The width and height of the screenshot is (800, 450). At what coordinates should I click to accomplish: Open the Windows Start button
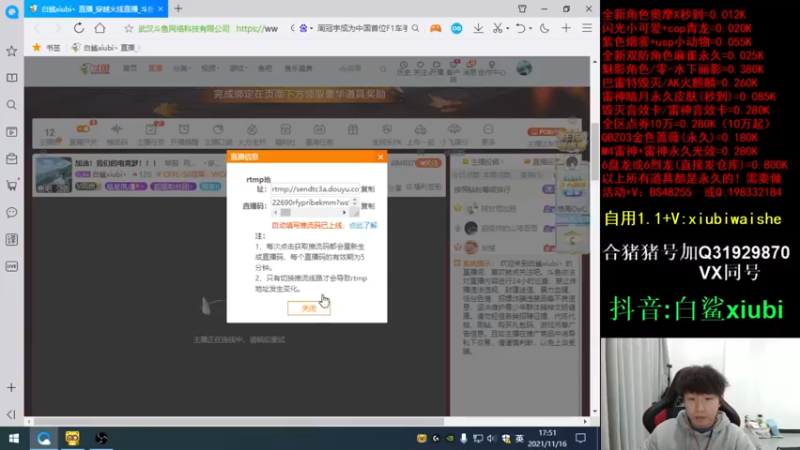pyautogui.click(x=14, y=438)
